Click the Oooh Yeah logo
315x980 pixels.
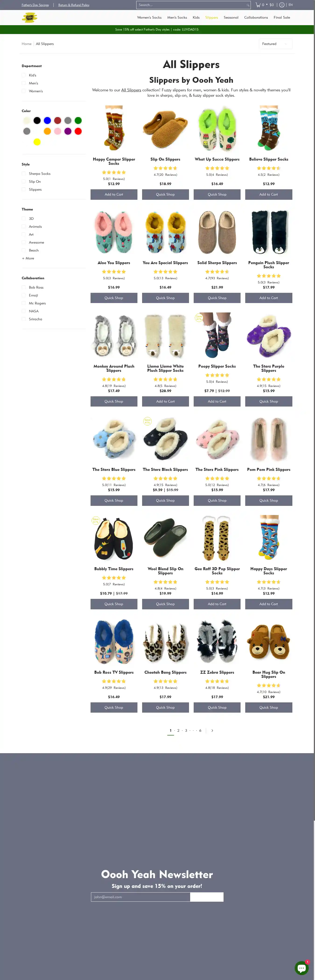(x=29, y=17)
